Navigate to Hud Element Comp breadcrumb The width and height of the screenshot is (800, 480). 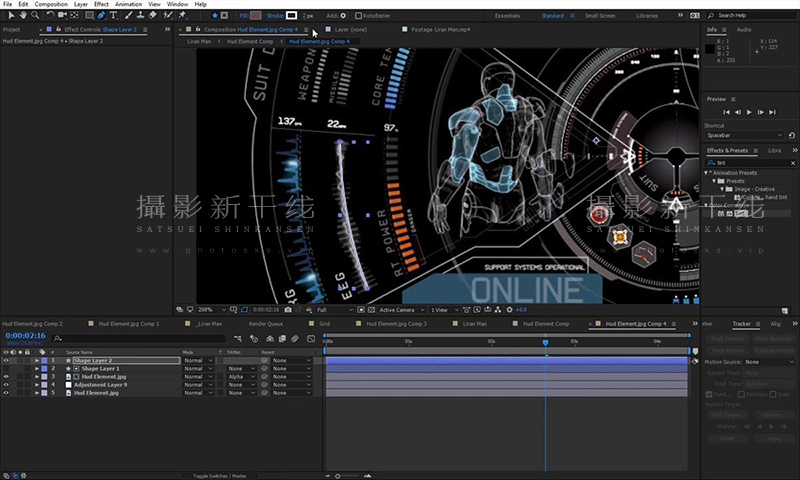point(249,41)
